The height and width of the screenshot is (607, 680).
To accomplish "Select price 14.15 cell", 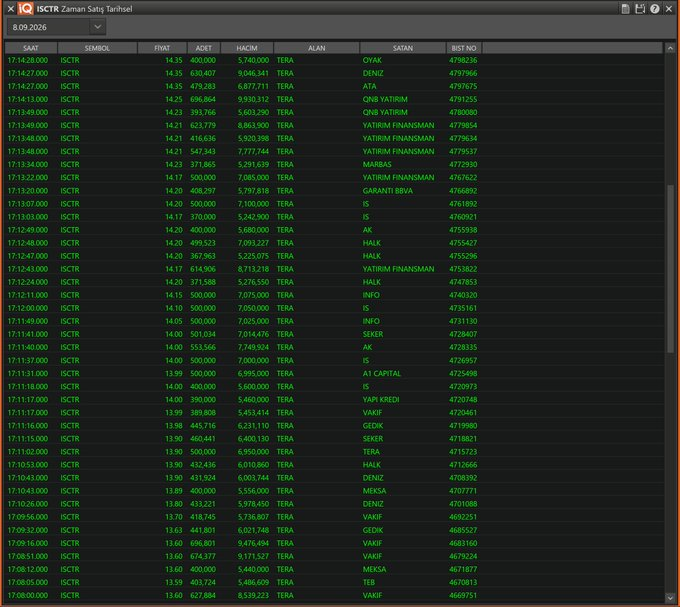I will (x=173, y=295).
